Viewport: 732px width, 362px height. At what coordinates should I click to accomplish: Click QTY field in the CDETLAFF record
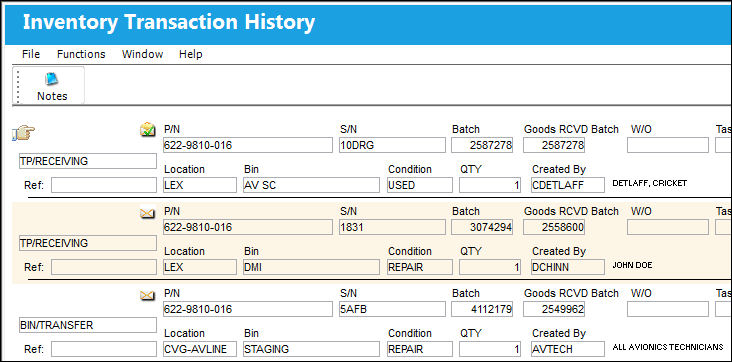pos(490,185)
